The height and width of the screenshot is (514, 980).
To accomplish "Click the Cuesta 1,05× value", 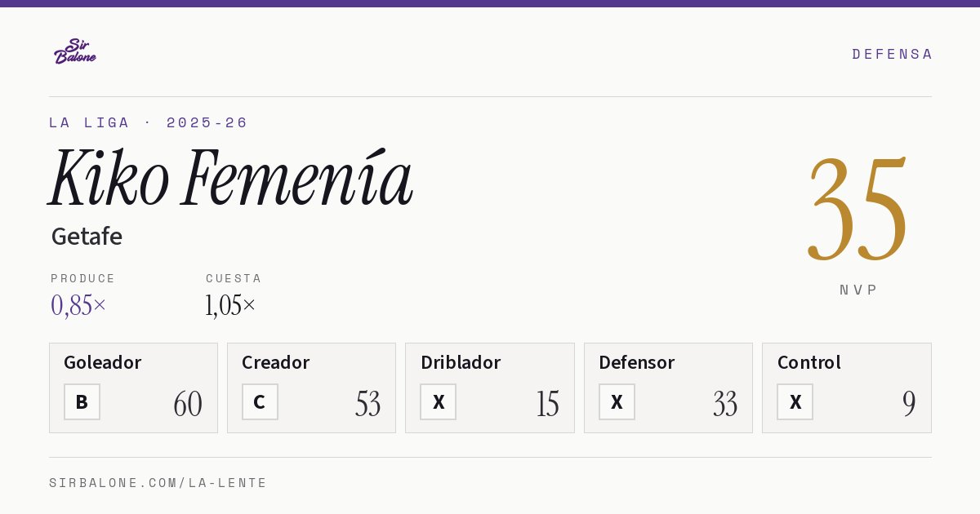I will pos(230,305).
